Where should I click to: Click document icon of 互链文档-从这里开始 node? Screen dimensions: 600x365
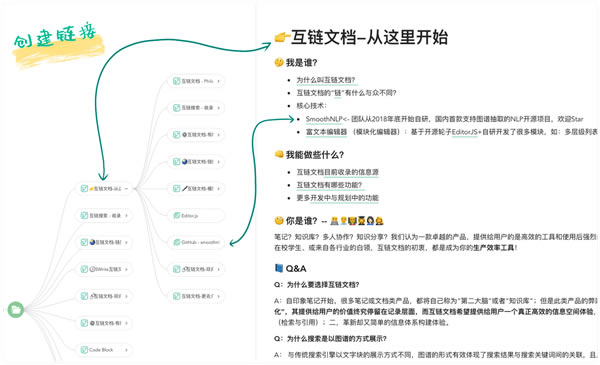click(84, 188)
